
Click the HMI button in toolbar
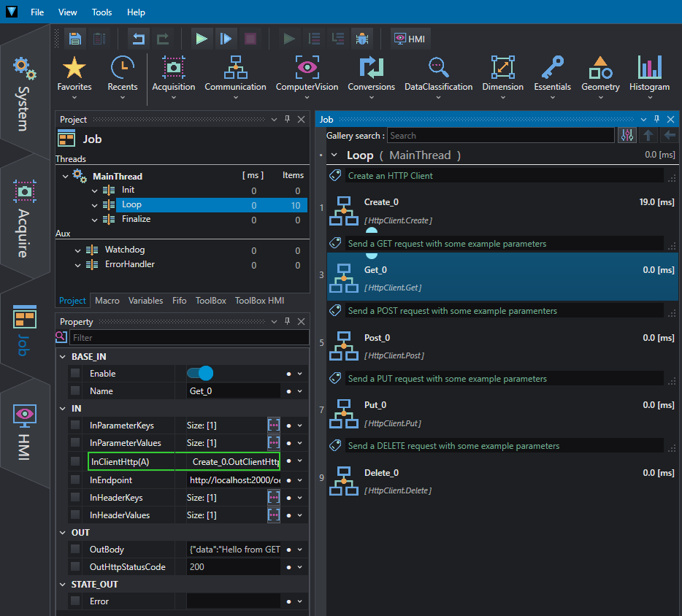tap(410, 39)
